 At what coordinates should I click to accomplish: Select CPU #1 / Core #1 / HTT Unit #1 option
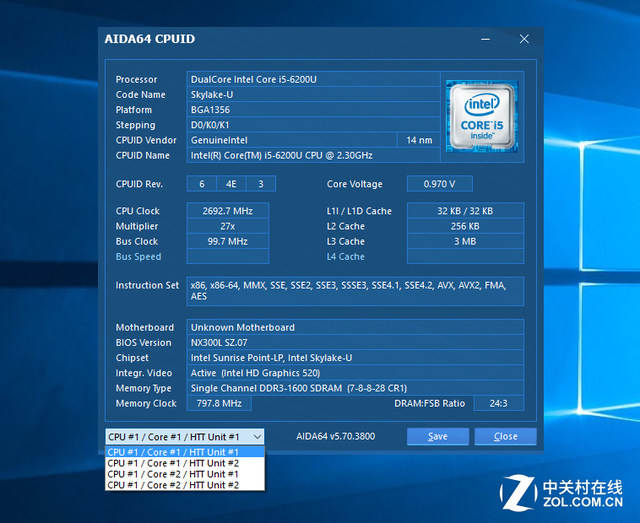pos(185,452)
